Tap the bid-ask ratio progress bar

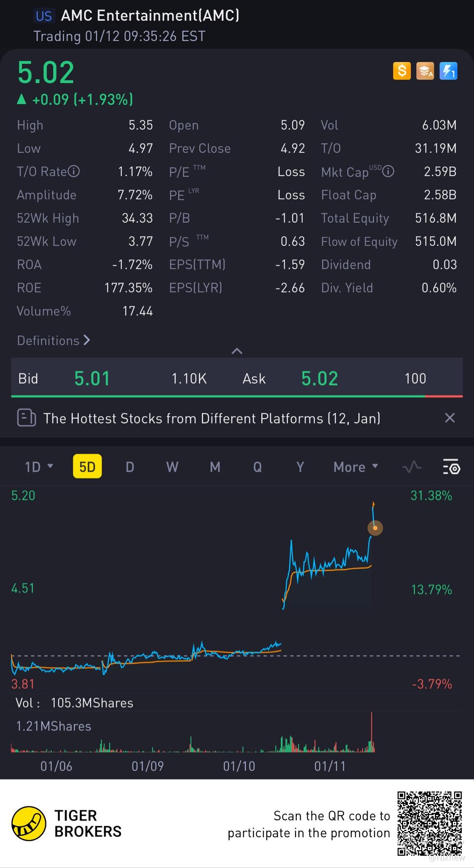(237, 396)
